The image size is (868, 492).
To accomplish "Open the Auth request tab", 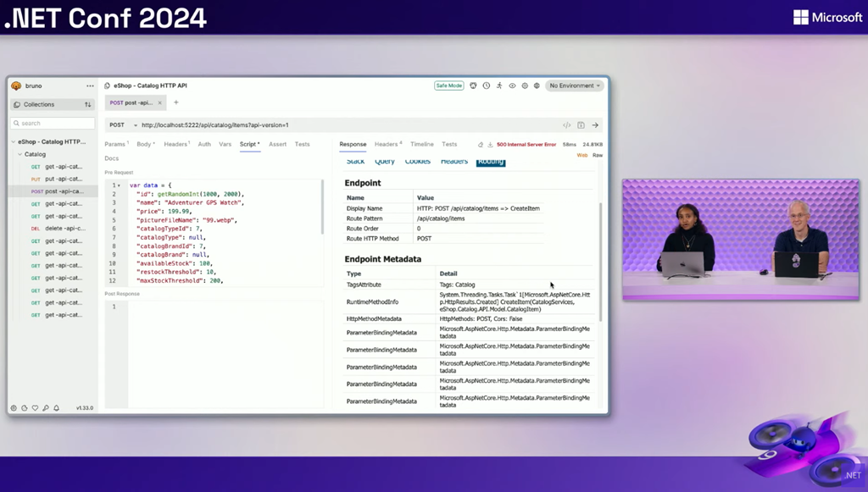I will (204, 144).
